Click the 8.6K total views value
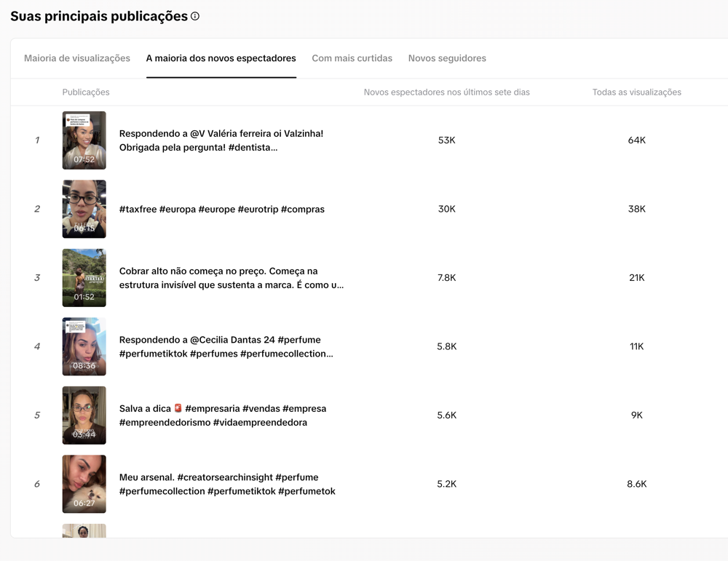The height and width of the screenshot is (561, 728). click(x=636, y=484)
